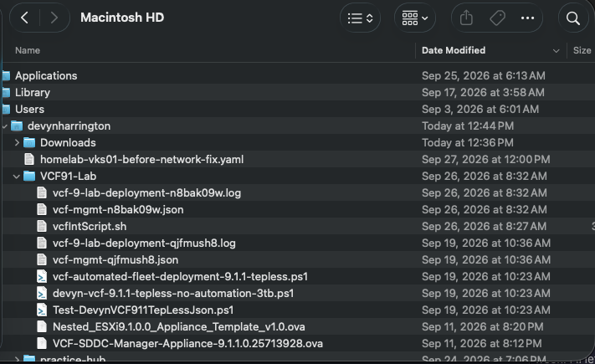Collapse the devynharrington folder
This screenshot has width=595, height=364.
[5, 126]
